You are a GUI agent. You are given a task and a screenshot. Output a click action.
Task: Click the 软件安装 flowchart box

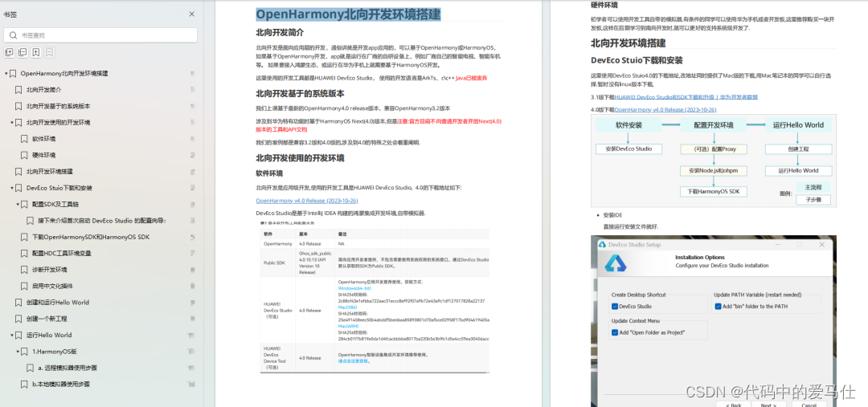pos(628,125)
